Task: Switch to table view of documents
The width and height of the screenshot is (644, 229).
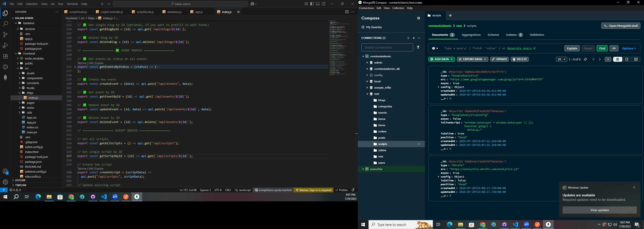Action: pos(636,59)
